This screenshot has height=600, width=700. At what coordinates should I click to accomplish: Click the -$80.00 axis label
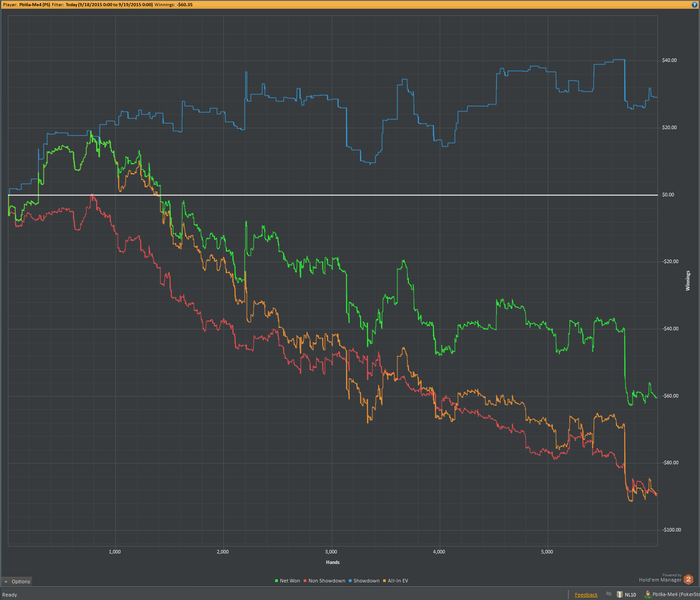pyautogui.click(x=669, y=462)
